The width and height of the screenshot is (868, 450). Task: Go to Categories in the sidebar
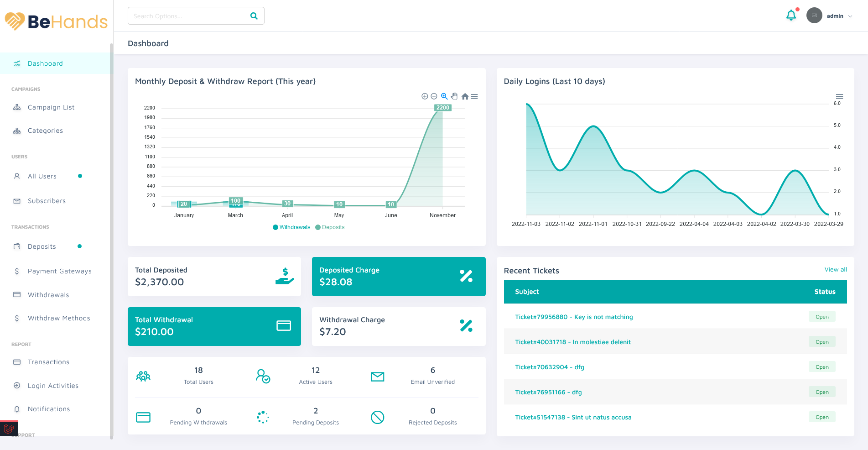(x=45, y=131)
